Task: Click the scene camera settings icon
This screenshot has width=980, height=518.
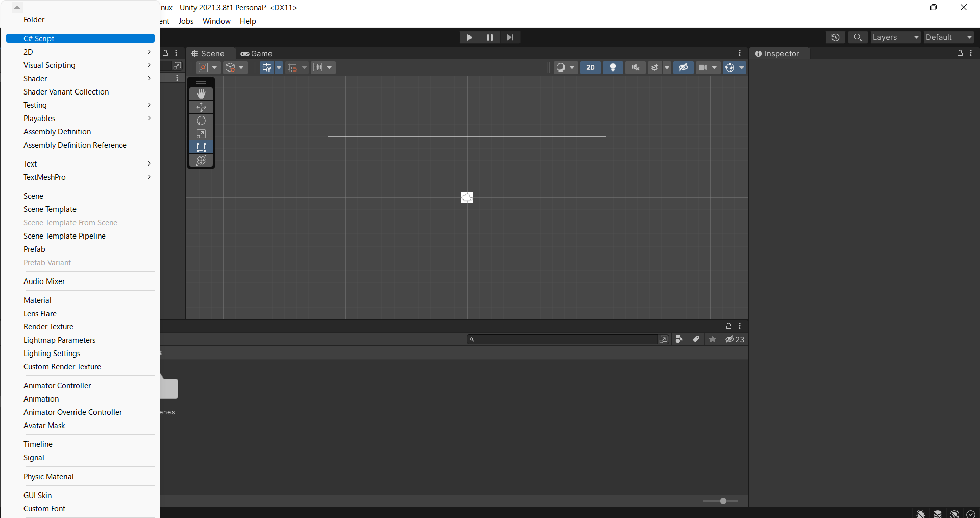Action: tap(703, 67)
